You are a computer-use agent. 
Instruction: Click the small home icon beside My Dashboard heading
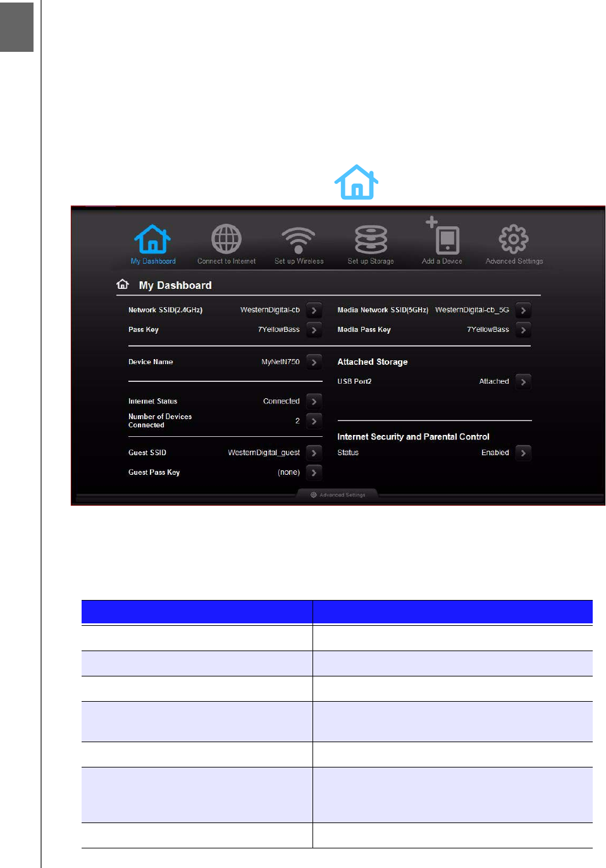pos(123,284)
